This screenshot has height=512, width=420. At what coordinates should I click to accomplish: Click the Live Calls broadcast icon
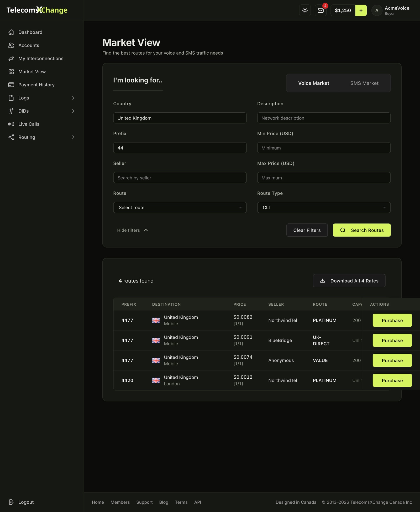click(11, 124)
